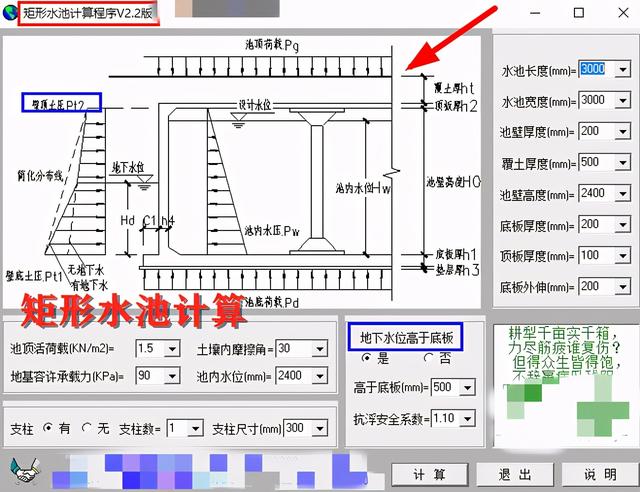Open the 支柱数 dropdown arrow
Viewport: 640px width, 492px height.
pos(196,429)
